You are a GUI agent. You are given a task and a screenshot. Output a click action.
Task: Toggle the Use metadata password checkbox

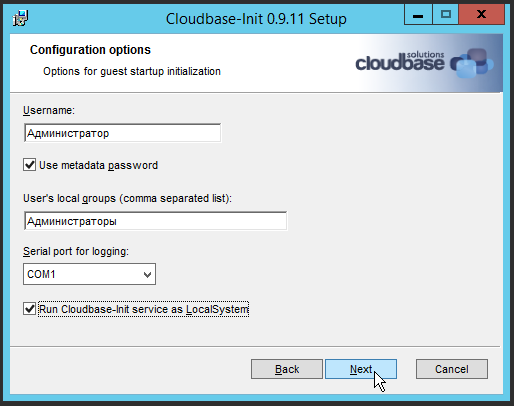tap(29, 165)
